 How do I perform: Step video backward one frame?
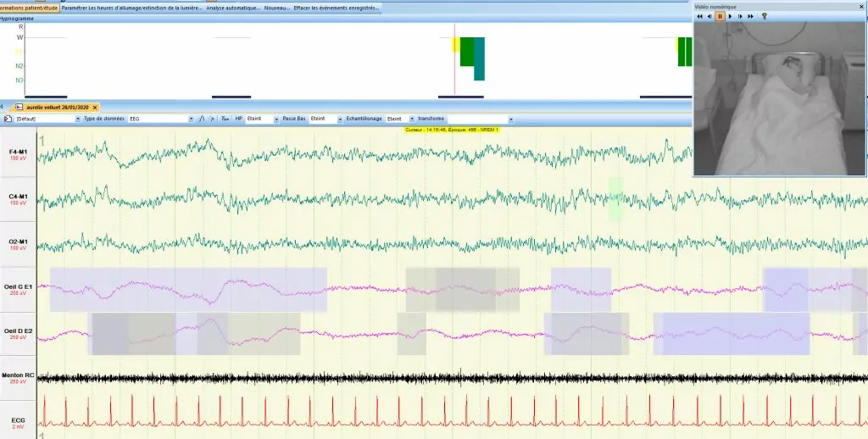tap(709, 16)
